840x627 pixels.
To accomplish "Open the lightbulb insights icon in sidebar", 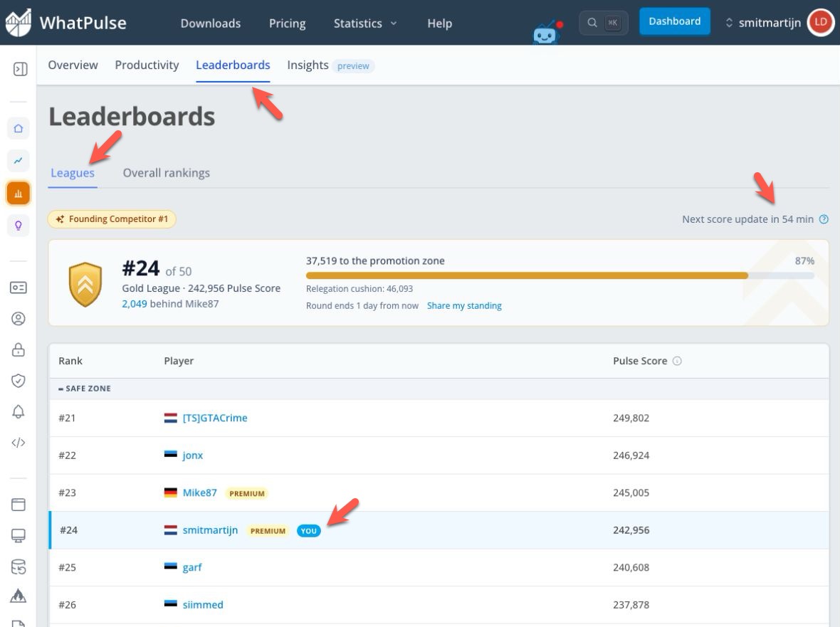I will [19, 226].
